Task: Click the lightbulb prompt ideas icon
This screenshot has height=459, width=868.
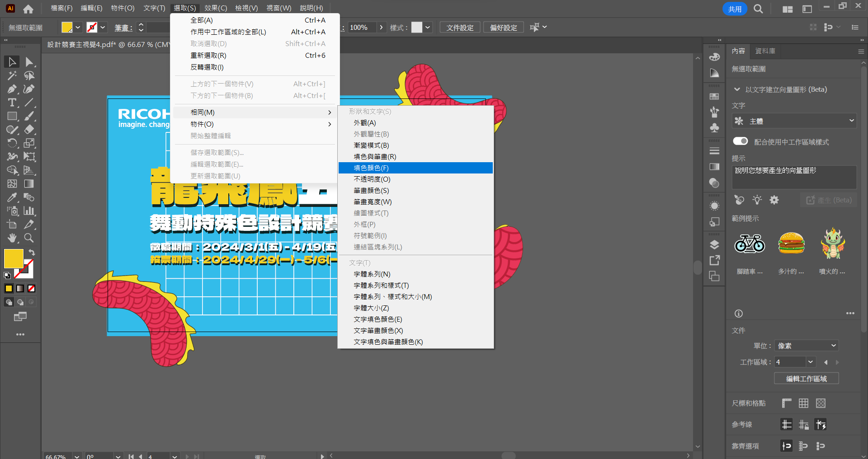Action: pyautogui.click(x=757, y=200)
